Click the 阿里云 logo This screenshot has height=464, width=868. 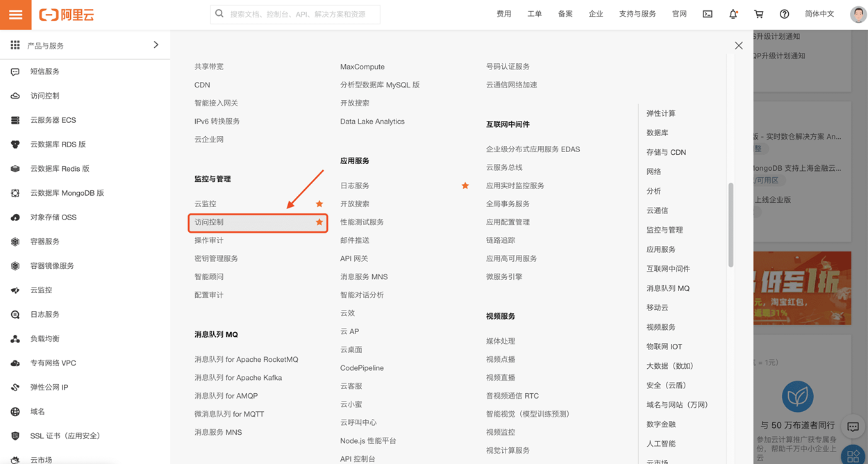click(67, 15)
